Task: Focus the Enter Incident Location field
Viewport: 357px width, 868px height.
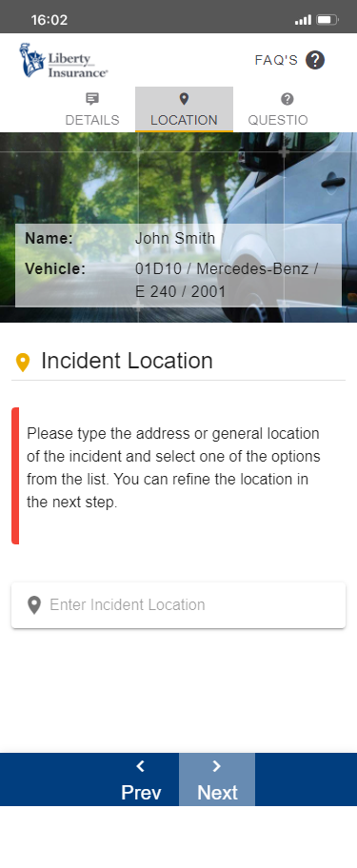Action: [x=178, y=604]
